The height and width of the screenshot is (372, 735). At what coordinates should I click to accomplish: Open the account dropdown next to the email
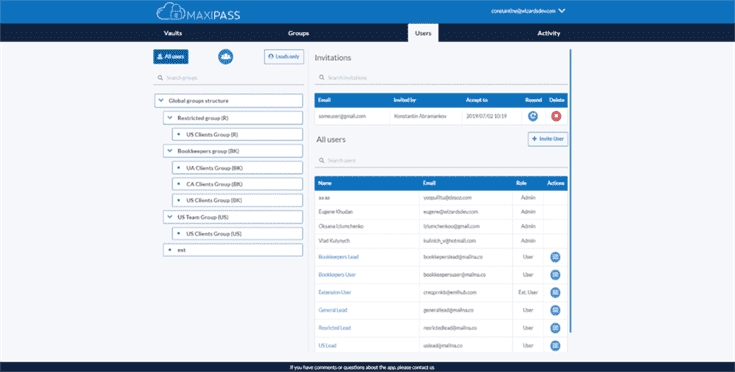pyautogui.click(x=562, y=11)
